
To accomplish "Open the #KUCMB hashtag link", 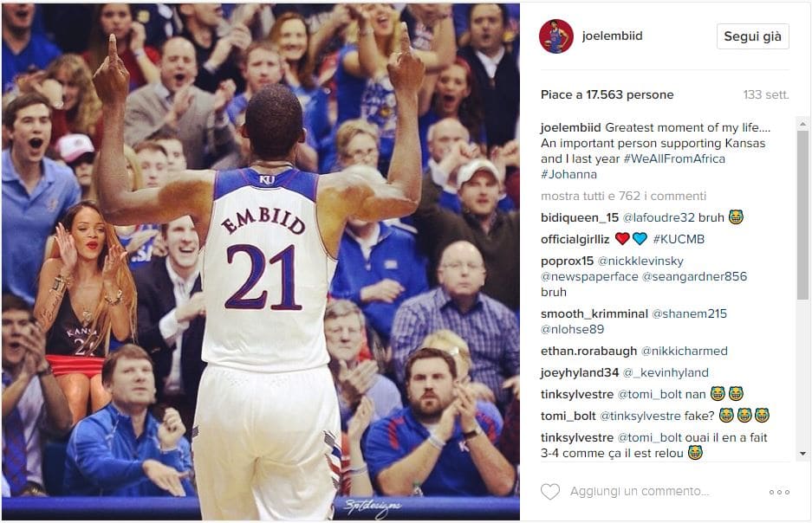I will (x=679, y=240).
